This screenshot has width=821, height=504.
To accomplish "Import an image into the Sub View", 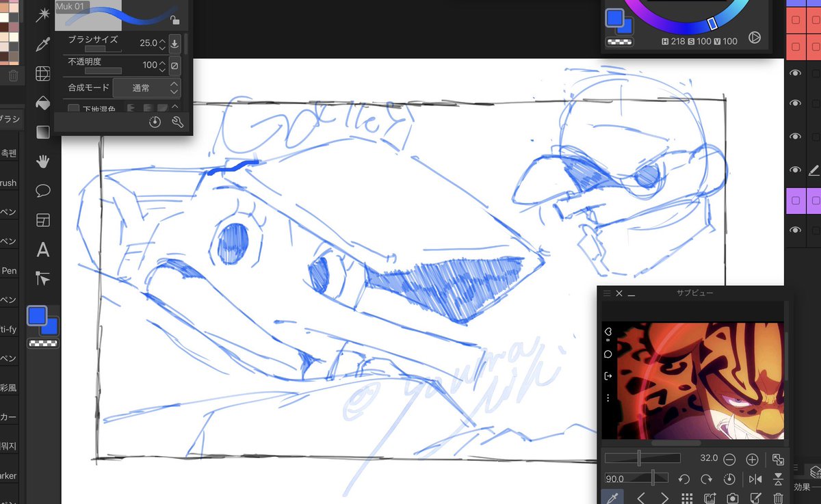I will tap(710, 499).
